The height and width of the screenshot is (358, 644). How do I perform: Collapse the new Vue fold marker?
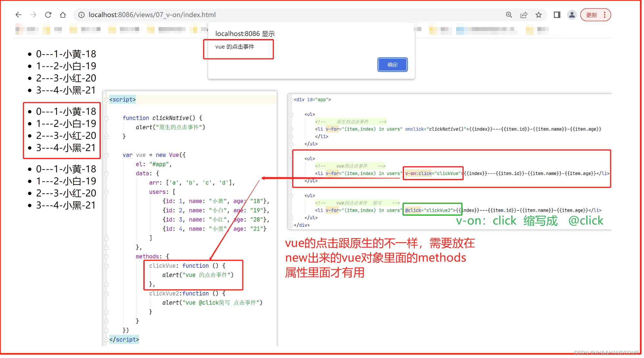106,155
